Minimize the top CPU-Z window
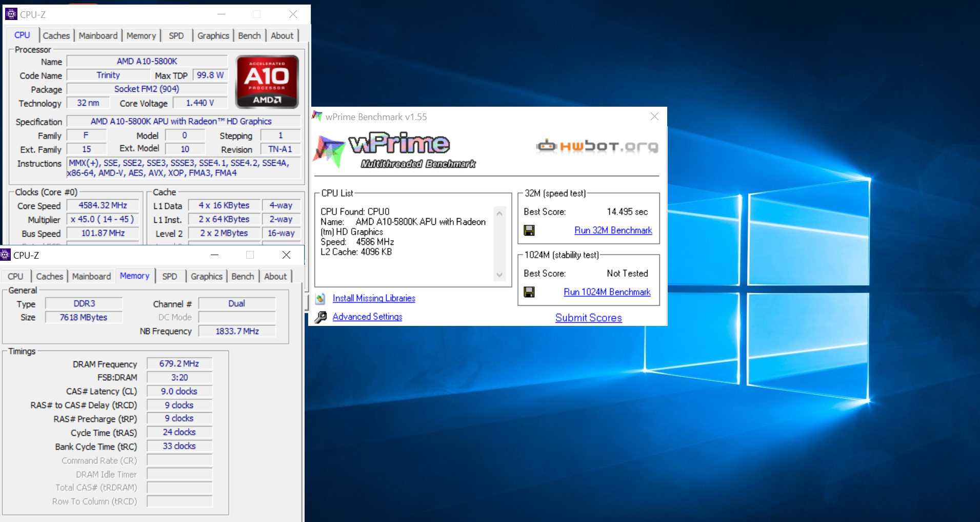The height and width of the screenshot is (522, 980). tap(221, 14)
